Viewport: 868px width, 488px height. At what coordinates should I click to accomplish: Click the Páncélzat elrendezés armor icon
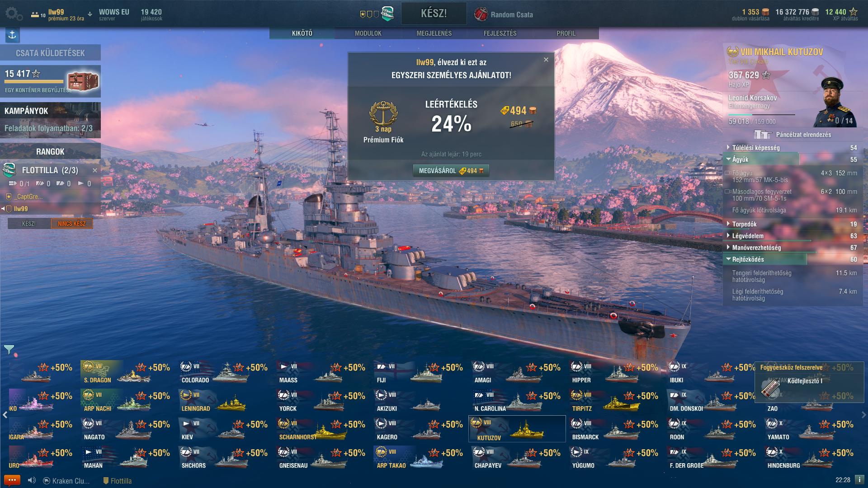(x=762, y=135)
